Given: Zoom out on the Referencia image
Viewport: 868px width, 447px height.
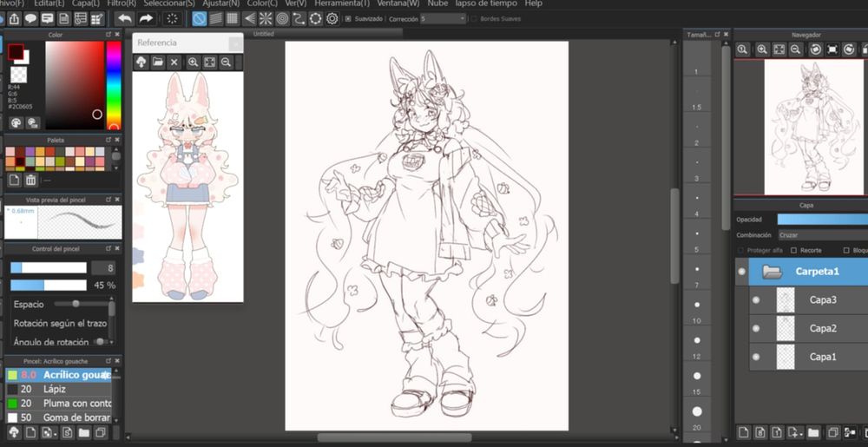Looking at the screenshot, I should (x=226, y=62).
